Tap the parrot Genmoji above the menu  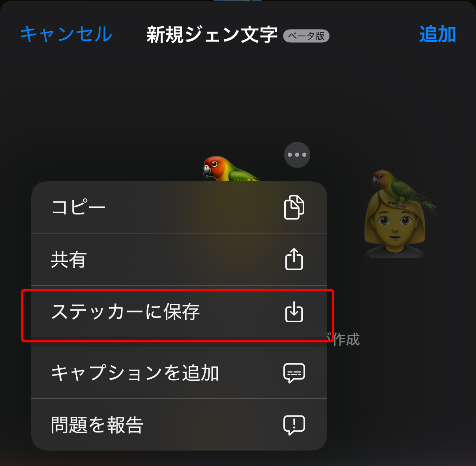click(231, 169)
